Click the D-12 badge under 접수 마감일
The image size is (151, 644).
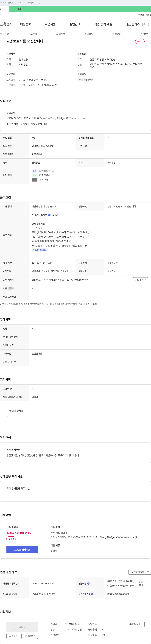click(x=11, y=539)
